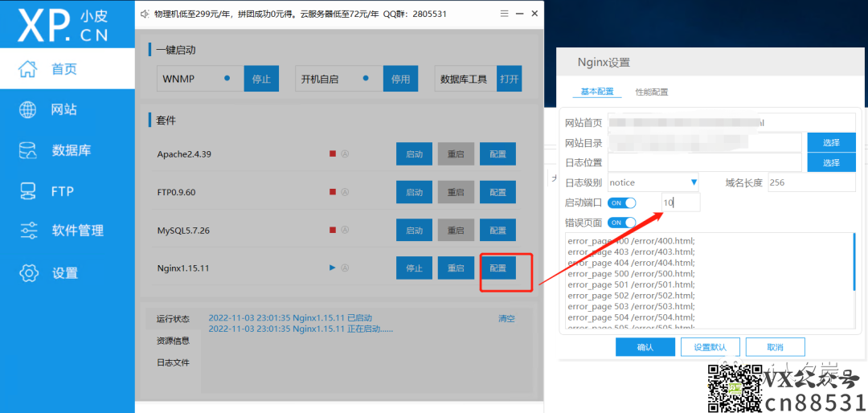Viewport: 868px width, 413px height.
Task: Click the 网站首页 input field
Action: (732, 122)
